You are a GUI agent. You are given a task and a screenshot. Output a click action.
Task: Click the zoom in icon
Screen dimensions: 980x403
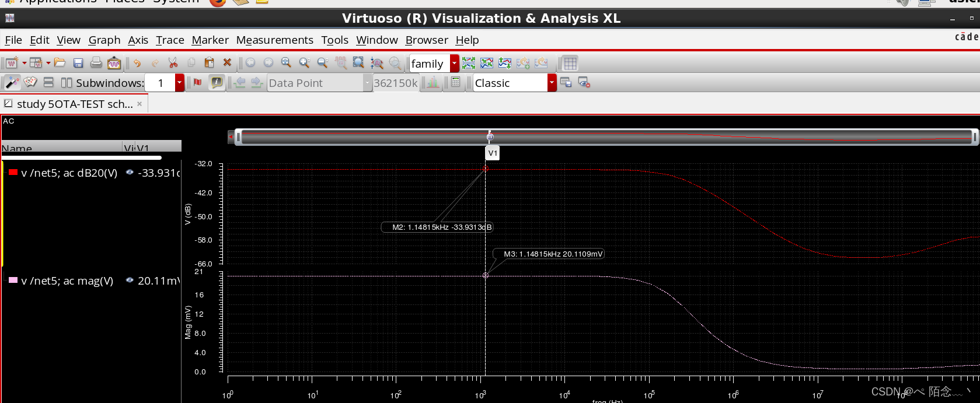point(304,63)
